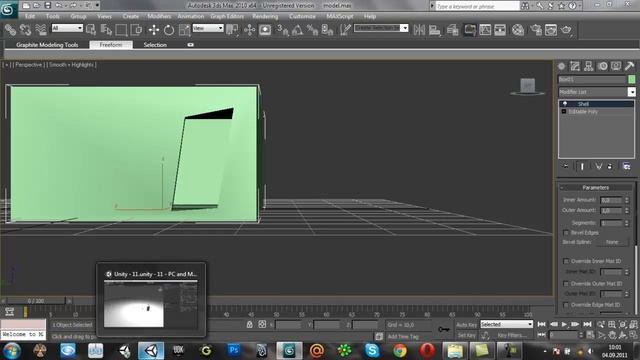The width and height of the screenshot is (640, 360).
Task: Open the Curve Editor icon
Action: point(485,30)
